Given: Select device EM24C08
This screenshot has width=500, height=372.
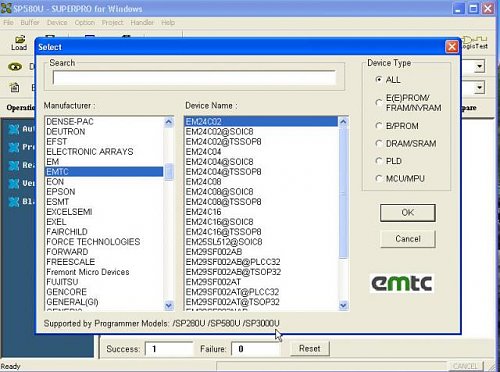Looking at the screenshot, I should pyautogui.click(x=261, y=182).
